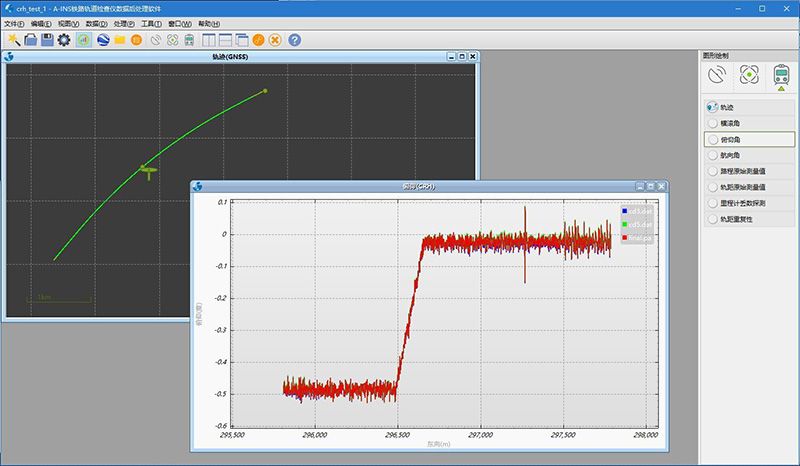Select the train icon in right panel
This screenshot has width=800, height=466.
(x=781, y=75)
